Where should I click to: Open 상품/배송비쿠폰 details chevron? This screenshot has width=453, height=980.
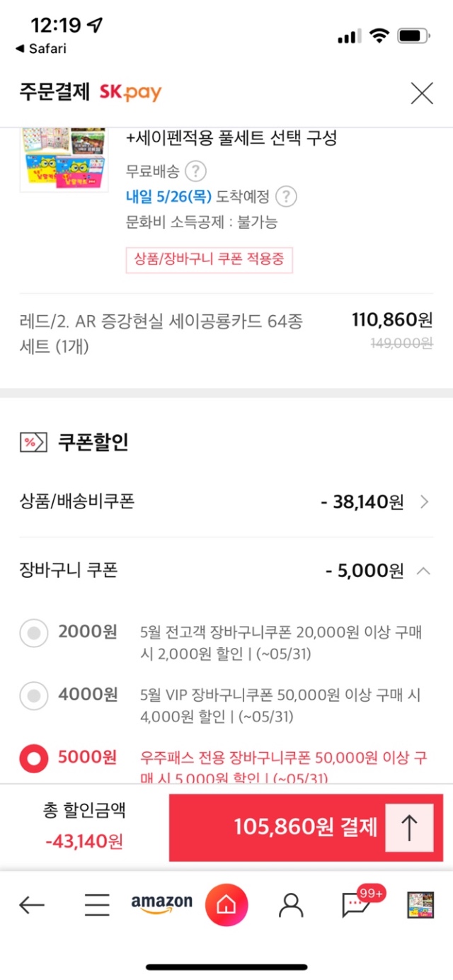[424, 502]
